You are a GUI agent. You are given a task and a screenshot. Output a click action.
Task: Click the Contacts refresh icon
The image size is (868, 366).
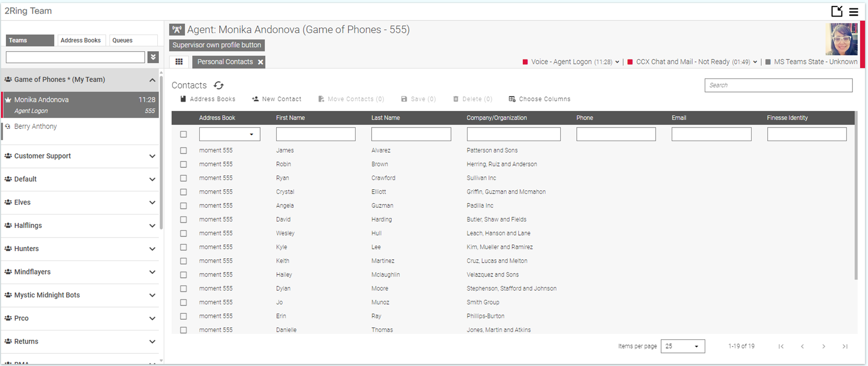point(219,86)
